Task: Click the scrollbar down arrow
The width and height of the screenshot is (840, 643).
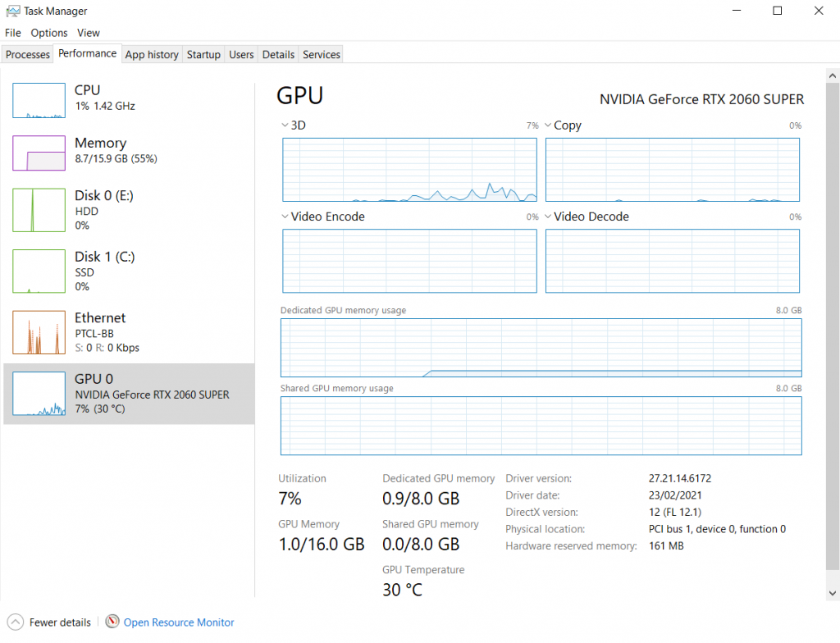Action: [x=833, y=593]
